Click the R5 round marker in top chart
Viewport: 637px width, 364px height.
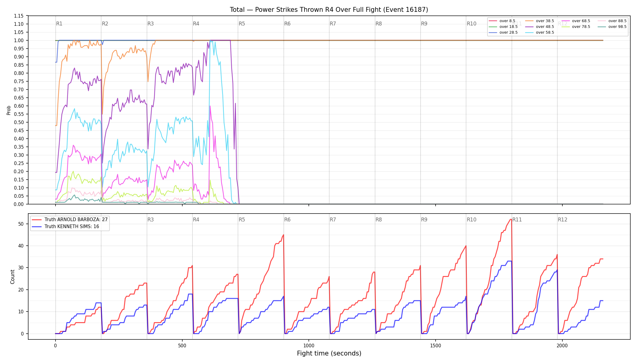click(x=242, y=24)
